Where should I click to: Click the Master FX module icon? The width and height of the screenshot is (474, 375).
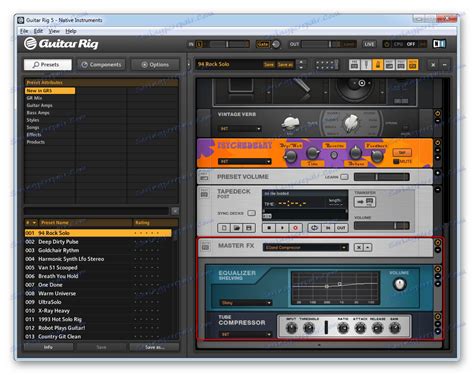[205, 247]
